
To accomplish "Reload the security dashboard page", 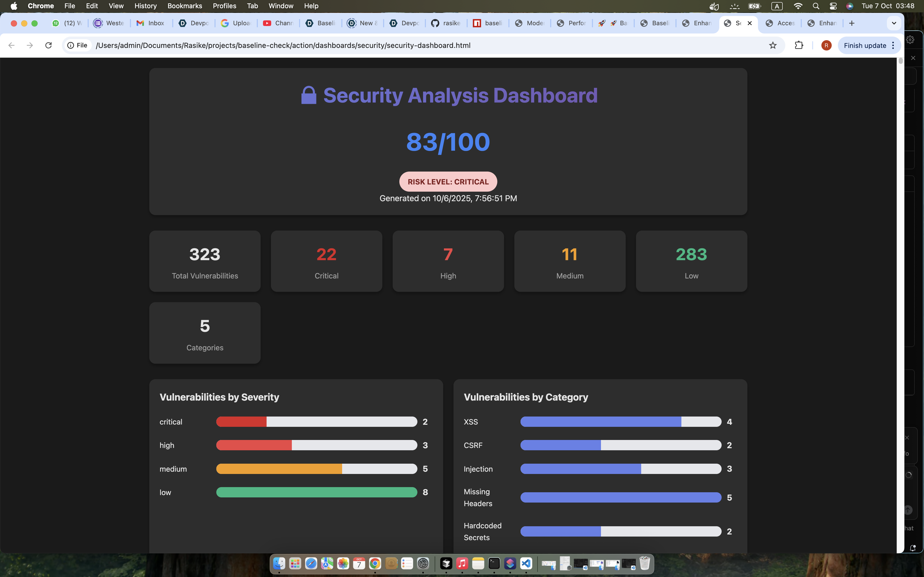I will click(x=48, y=45).
